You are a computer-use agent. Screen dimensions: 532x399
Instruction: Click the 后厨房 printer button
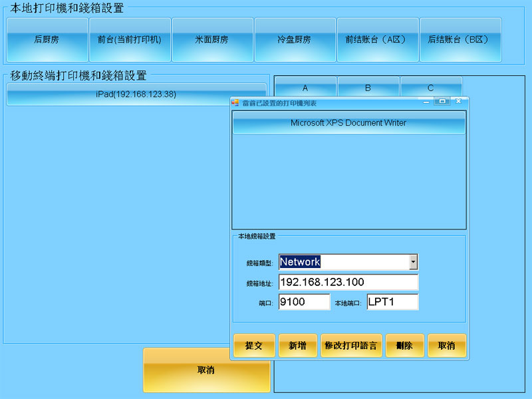pyautogui.click(x=47, y=40)
